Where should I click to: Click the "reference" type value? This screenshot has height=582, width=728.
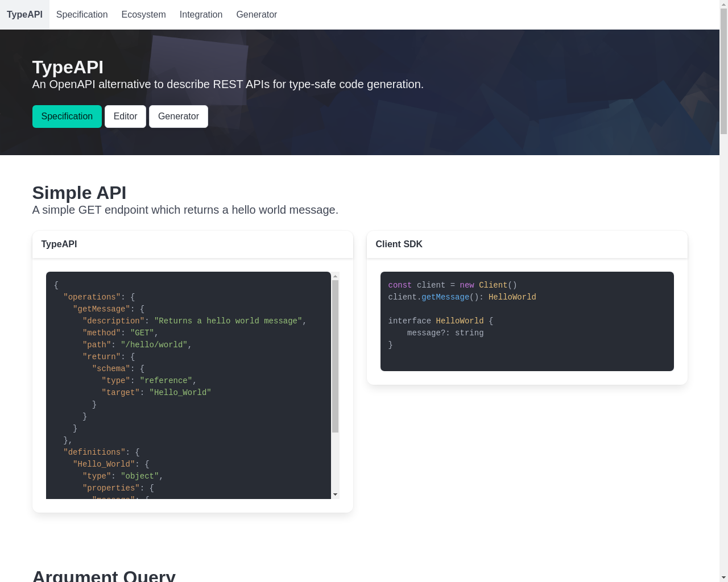coord(166,381)
